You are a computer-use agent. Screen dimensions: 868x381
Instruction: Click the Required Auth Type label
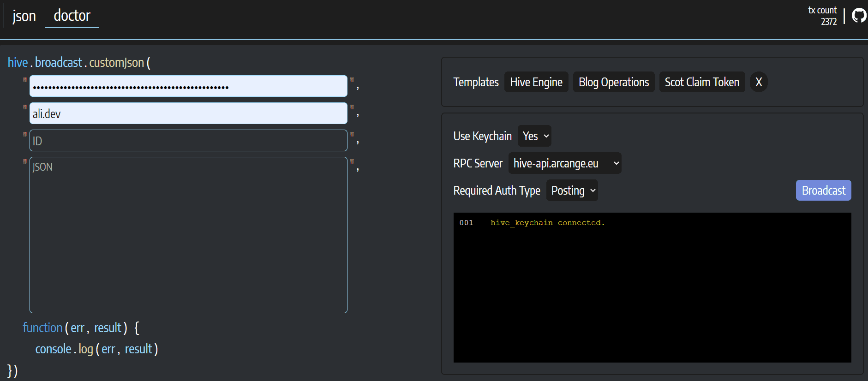(x=497, y=190)
